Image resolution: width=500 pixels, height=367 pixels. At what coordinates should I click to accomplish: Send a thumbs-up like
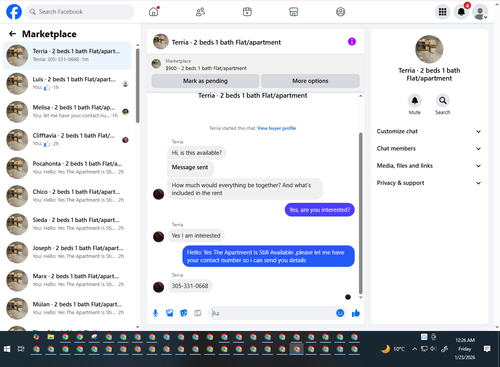point(356,313)
